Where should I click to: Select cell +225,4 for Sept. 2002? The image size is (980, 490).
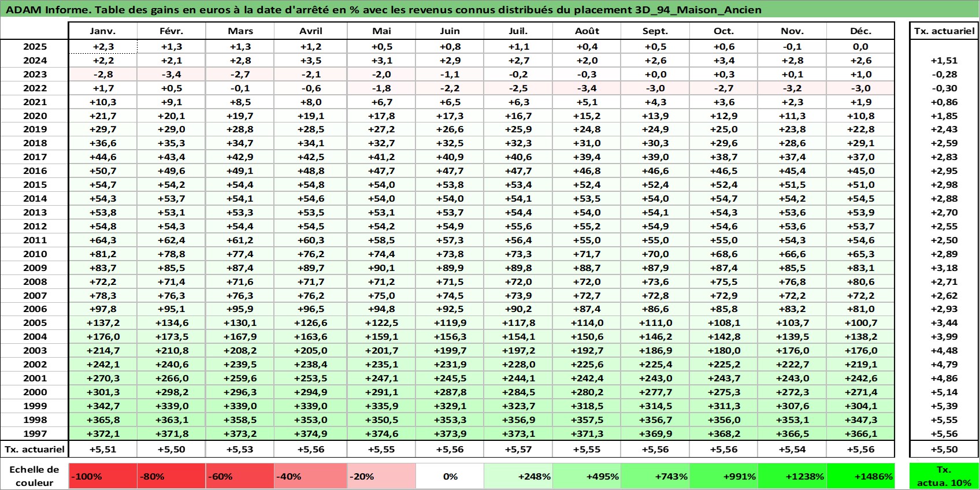pos(655,365)
